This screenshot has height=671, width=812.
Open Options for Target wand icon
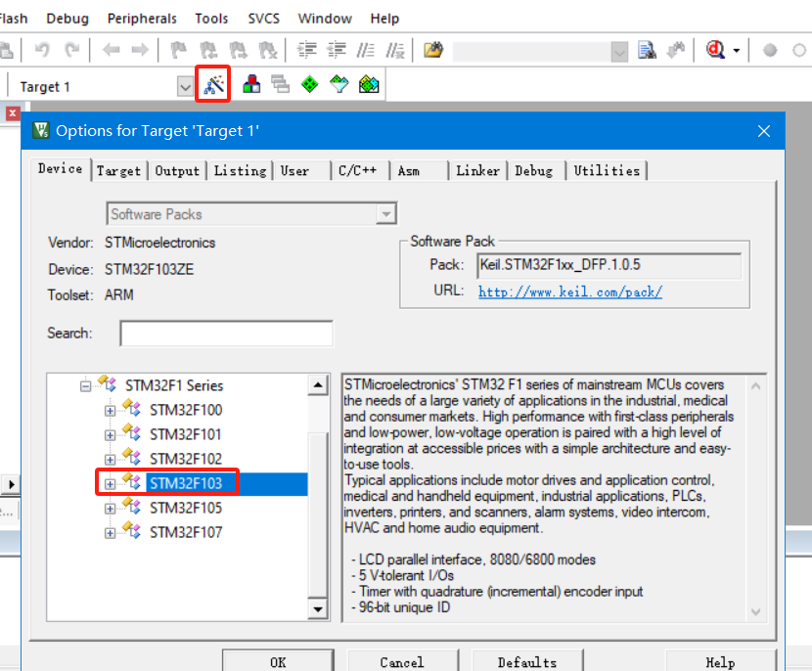[213, 84]
